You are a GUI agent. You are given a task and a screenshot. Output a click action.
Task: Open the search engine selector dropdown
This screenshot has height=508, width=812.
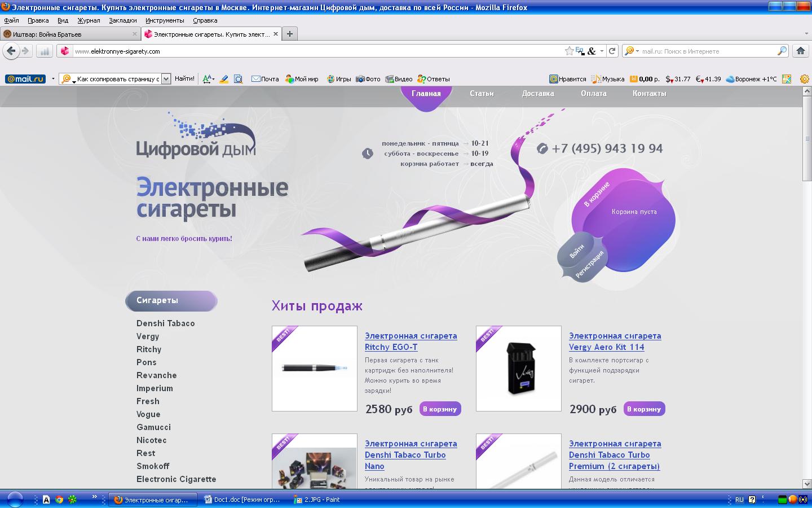pyautogui.click(x=631, y=51)
